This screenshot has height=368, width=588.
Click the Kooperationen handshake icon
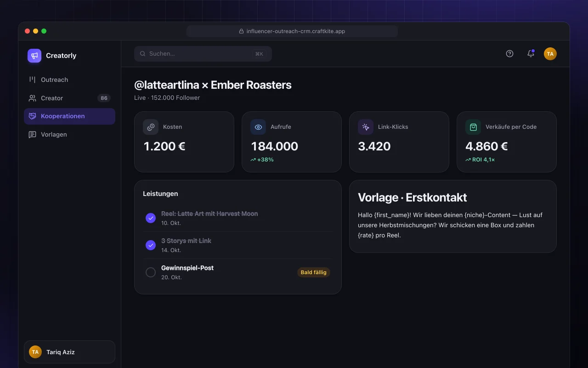(32, 116)
